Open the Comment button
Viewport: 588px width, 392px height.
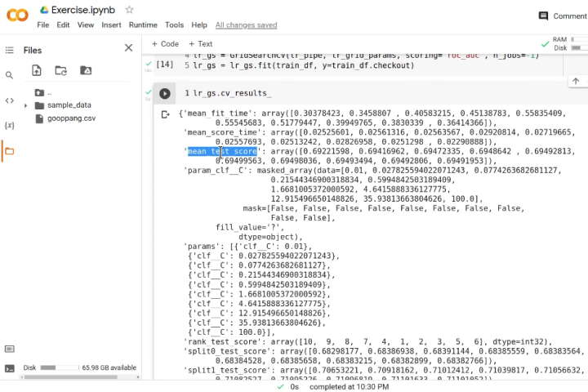563,16
